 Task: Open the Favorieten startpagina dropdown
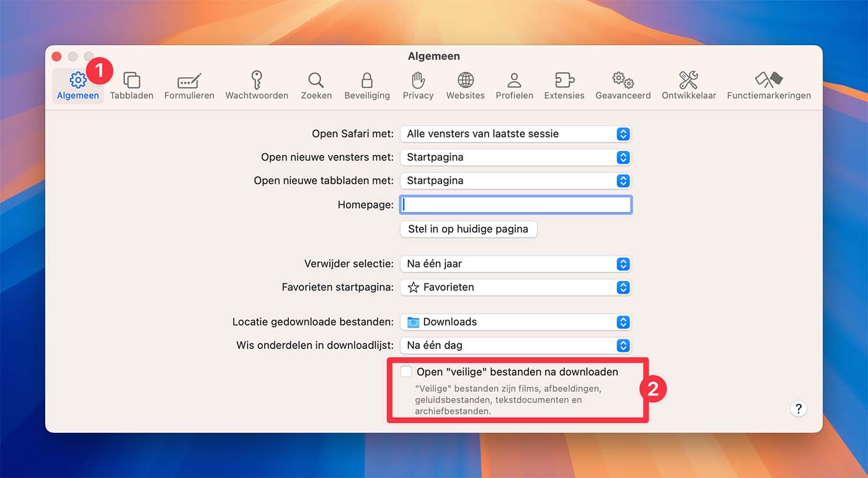coord(515,288)
